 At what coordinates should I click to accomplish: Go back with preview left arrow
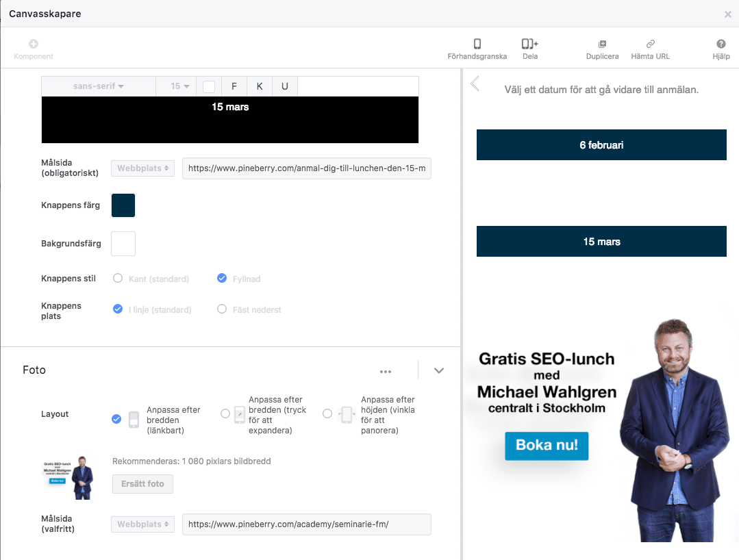(x=475, y=84)
